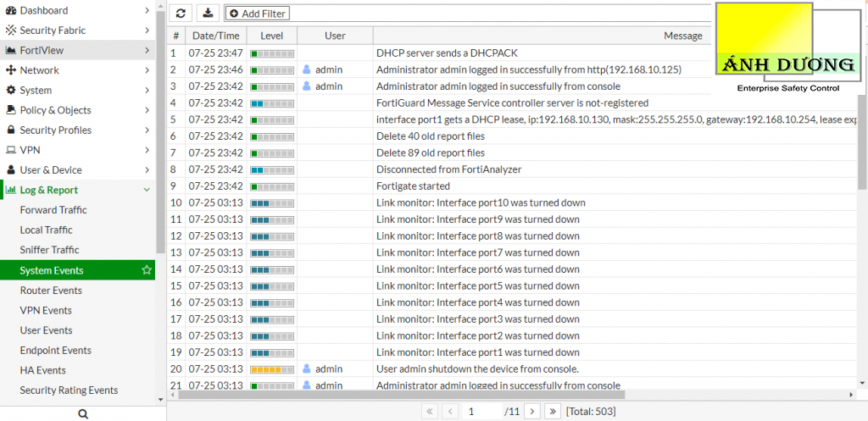Go to the next page button

[532, 411]
